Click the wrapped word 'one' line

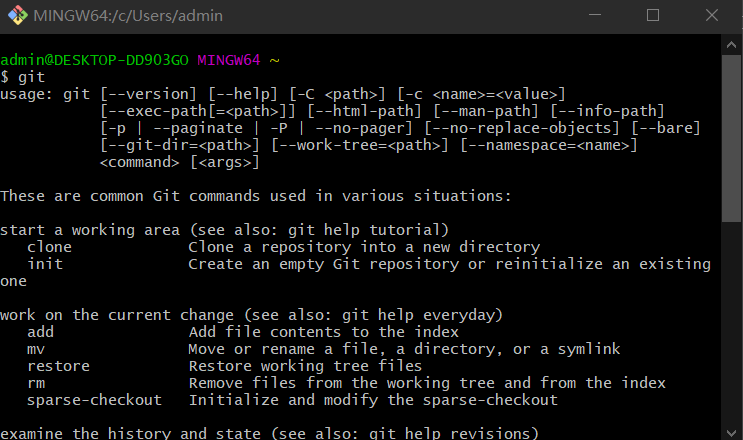click(x=13, y=281)
